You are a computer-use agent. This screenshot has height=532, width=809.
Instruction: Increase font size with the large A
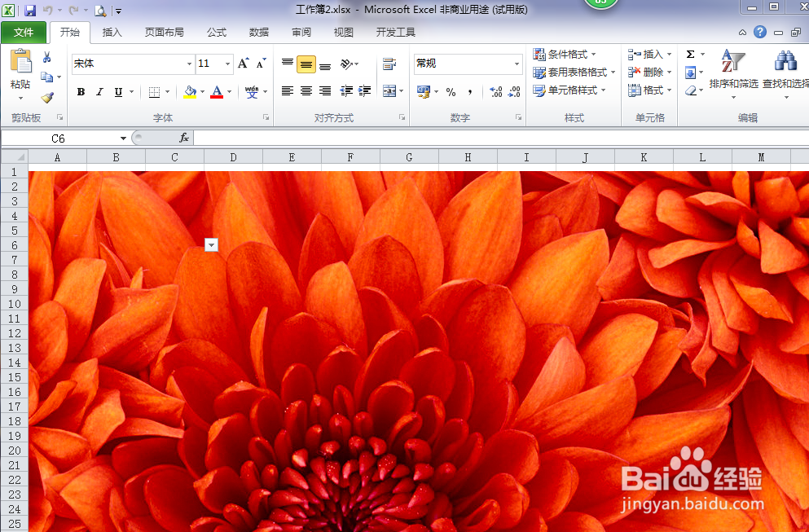coord(243,64)
